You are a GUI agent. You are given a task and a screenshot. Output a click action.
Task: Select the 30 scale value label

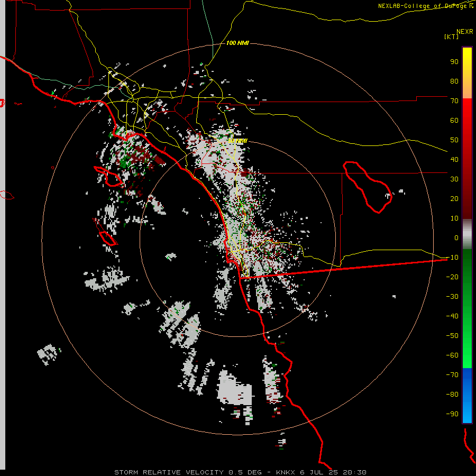(454, 179)
